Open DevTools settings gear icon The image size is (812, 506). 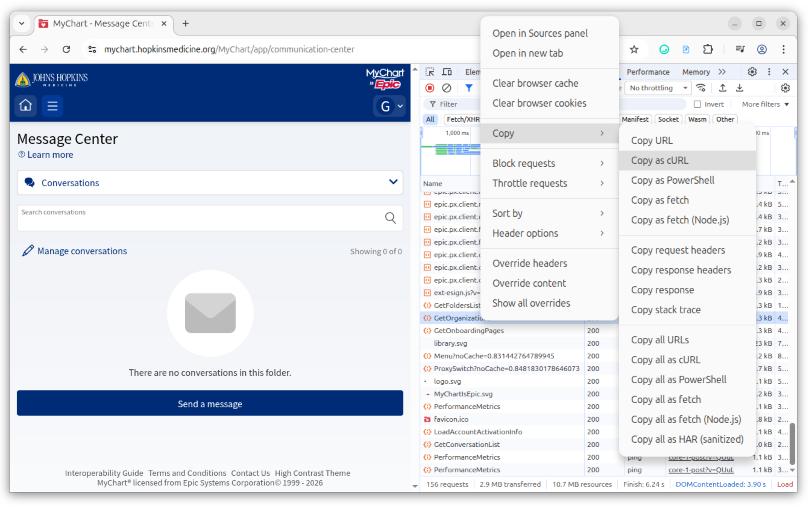pyautogui.click(x=752, y=72)
